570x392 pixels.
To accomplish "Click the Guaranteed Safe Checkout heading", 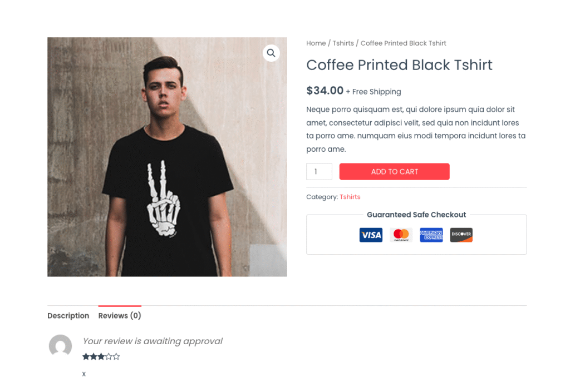I will click(416, 215).
